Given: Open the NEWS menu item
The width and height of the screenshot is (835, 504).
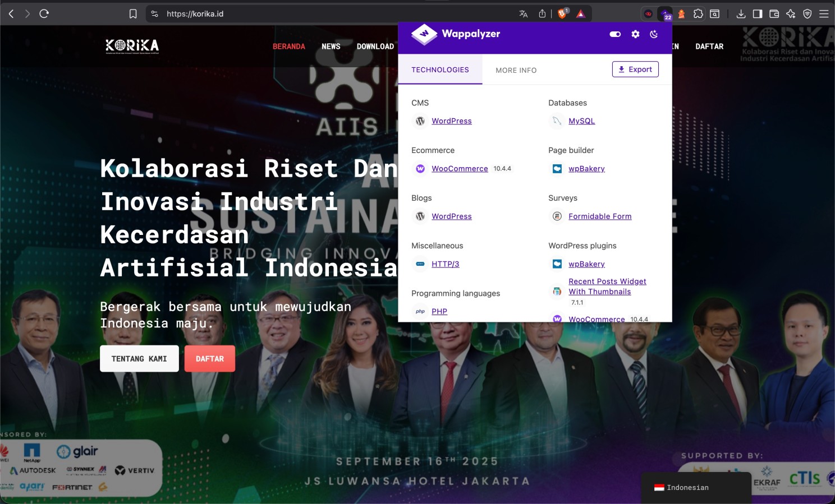Looking at the screenshot, I should pos(331,47).
